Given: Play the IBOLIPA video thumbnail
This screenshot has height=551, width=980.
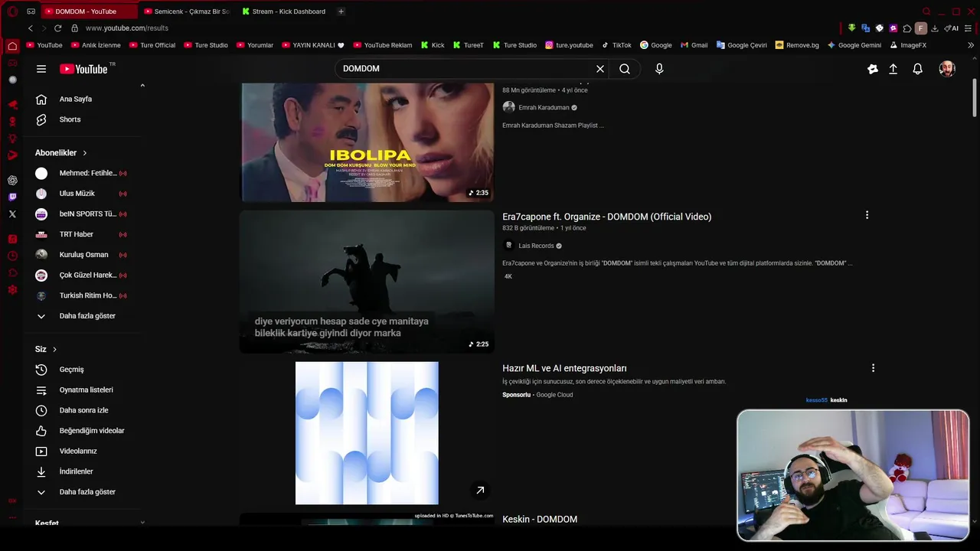Looking at the screenshot, I should tap(367, 142).
